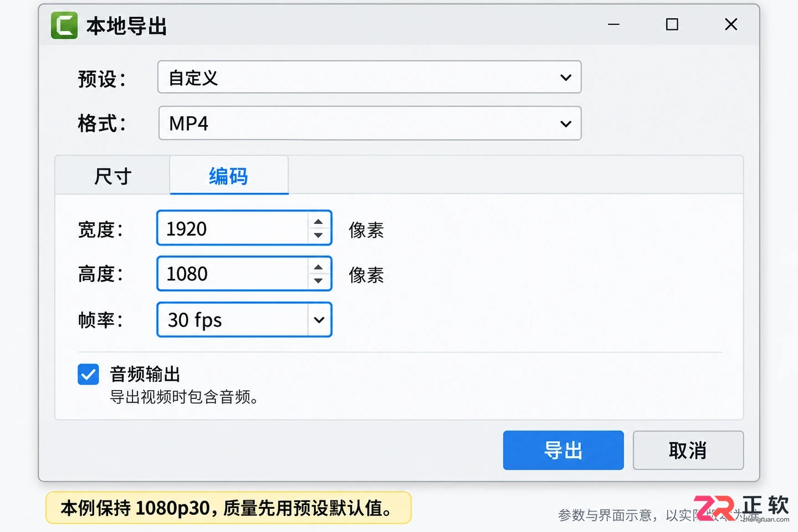Click the 像素 label next to 高度
Viewport: 798px width, 532px height.
point(366,275)
